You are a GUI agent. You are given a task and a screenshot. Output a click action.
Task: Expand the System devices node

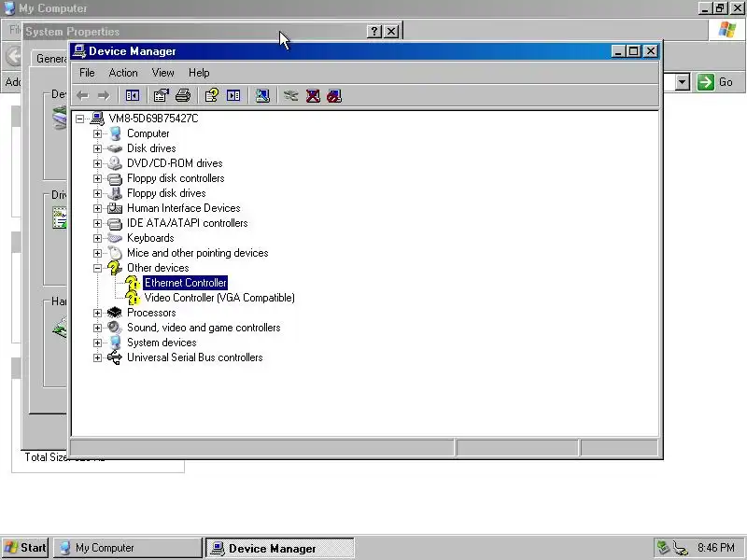pyautogui.click(x=97, y=343)
